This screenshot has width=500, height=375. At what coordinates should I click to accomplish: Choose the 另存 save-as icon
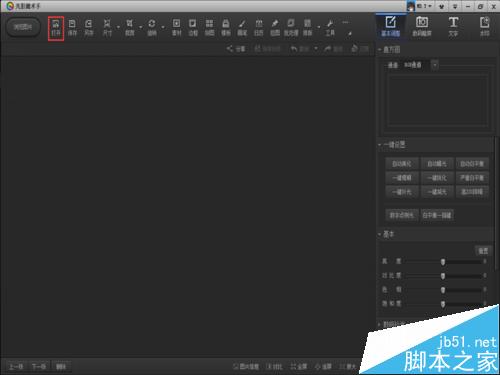[88, 28]
